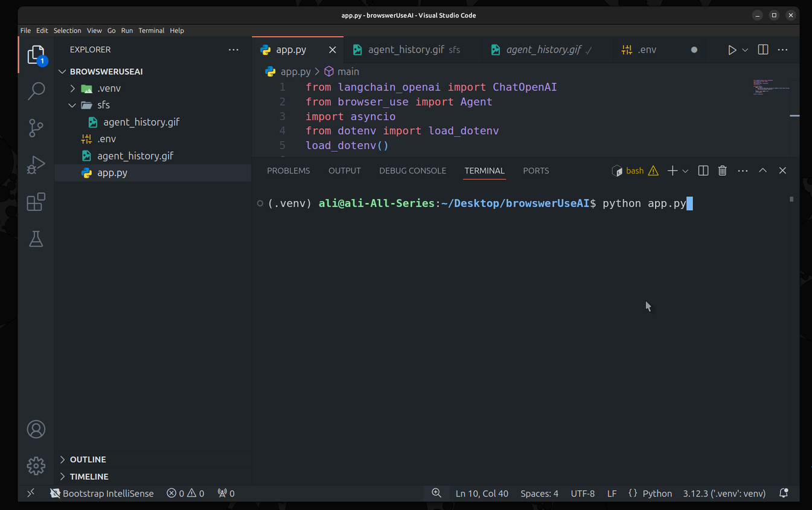Open editor more actions ellipsis
The image size is (812, 510).
783,50
